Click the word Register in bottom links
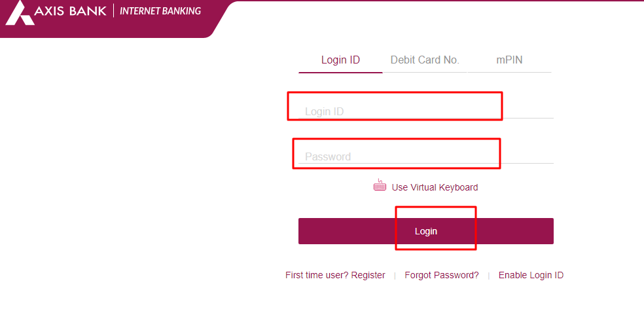Screen dimensions: 644x311 (x=368, y=275)
